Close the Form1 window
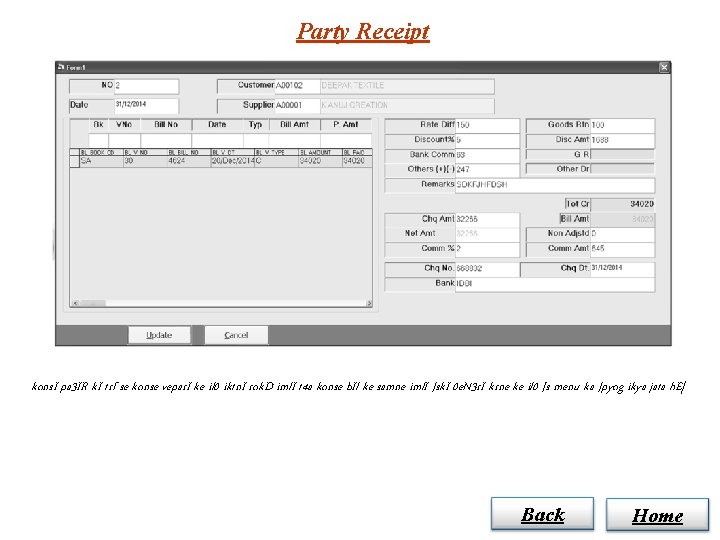Viewport: 720px width, 540px height. (x=664, y=68)
